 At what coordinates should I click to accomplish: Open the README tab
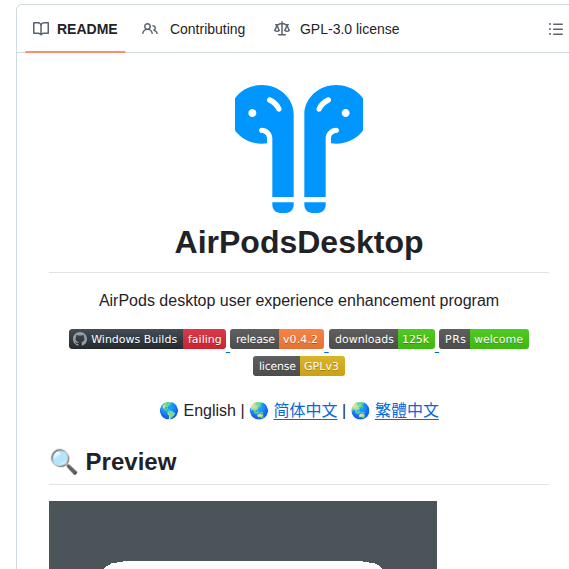[75, 29]
